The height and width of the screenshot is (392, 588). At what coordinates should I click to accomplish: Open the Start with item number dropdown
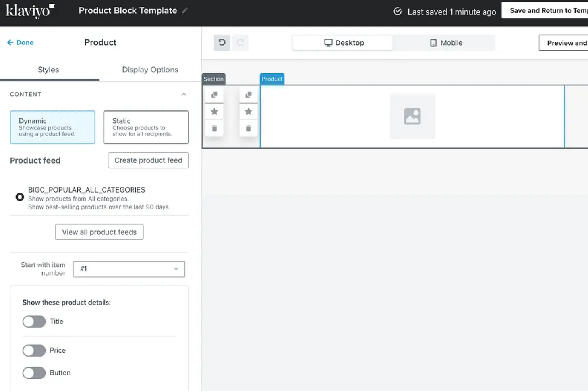129,269
